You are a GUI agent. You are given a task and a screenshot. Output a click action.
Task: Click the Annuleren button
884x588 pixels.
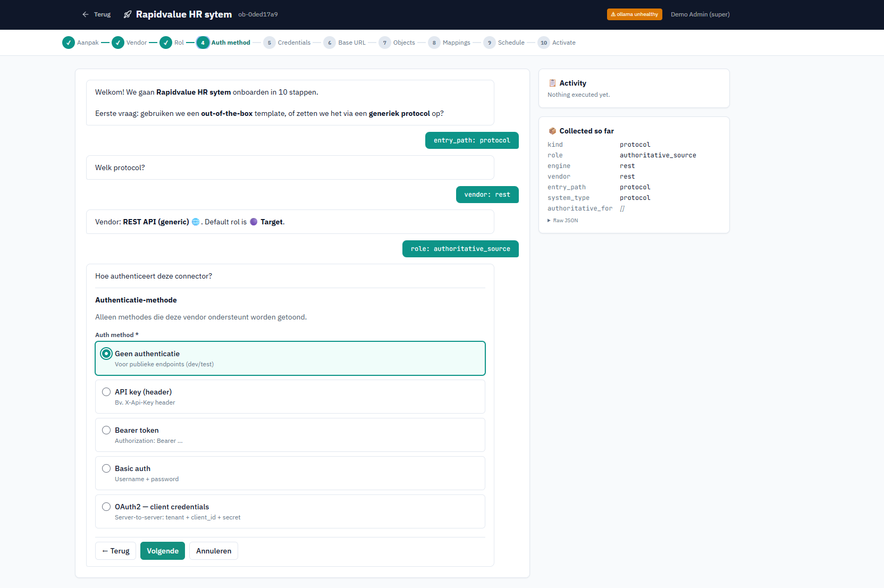click(214, 551)
